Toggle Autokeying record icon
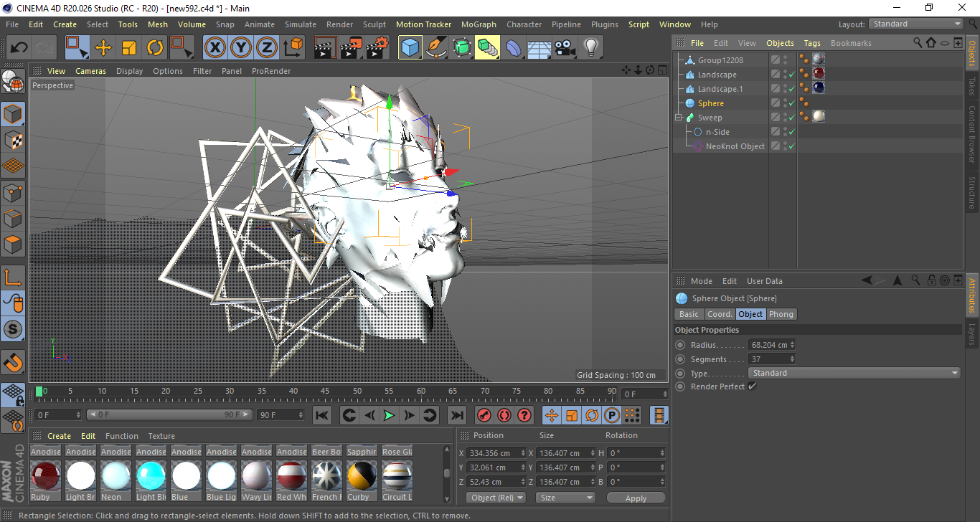This screenshot has height=522, width=980. pos(504,415)
